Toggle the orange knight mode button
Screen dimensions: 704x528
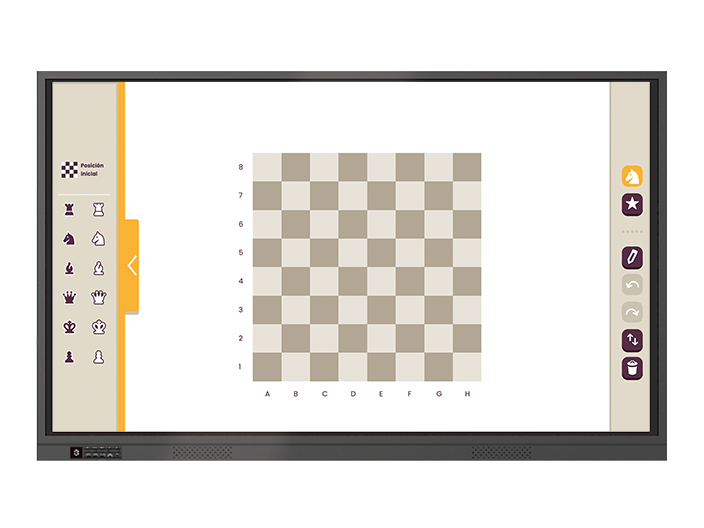point(632,177)
